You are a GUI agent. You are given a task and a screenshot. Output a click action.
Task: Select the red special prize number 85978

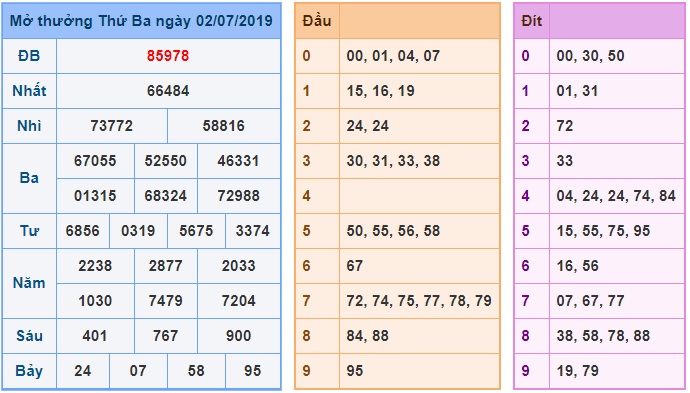tap(168, 56)
